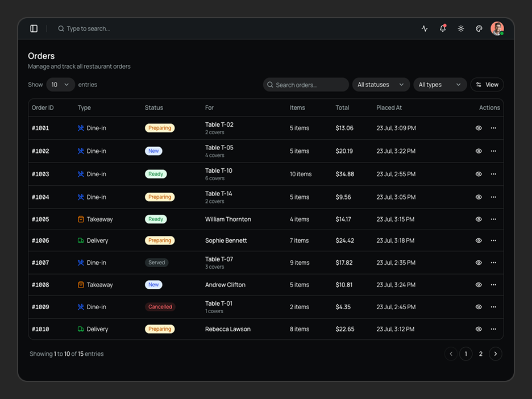Click dine-in utensils icon on order #1003
This screenshot has width=532, height=399.
pyautogui.click(x=81, y=174)
